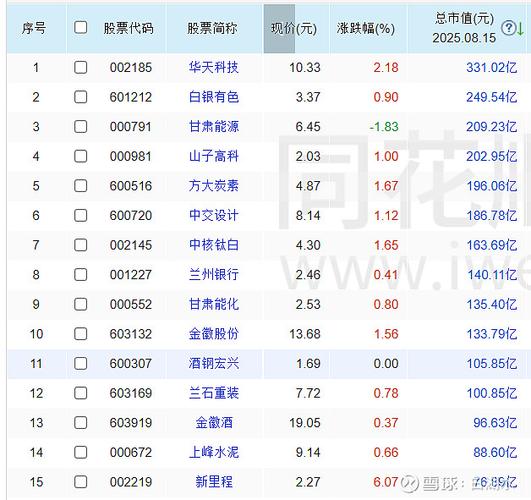This screenshot has width=531, height=500.
Task: Click the 序号 column header
Action: pos(34,28)
